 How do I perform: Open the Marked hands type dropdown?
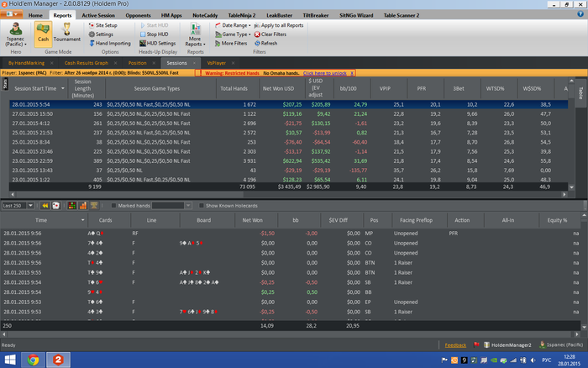click(x=188, y=206)
